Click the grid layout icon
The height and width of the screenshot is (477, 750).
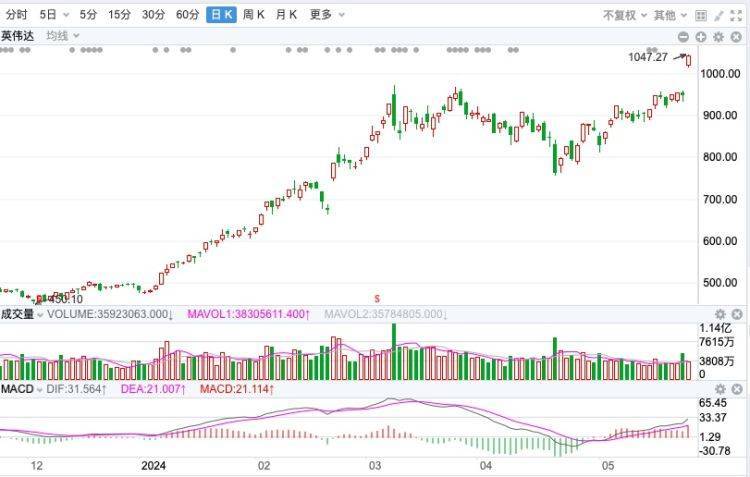(x=701, y=16)
